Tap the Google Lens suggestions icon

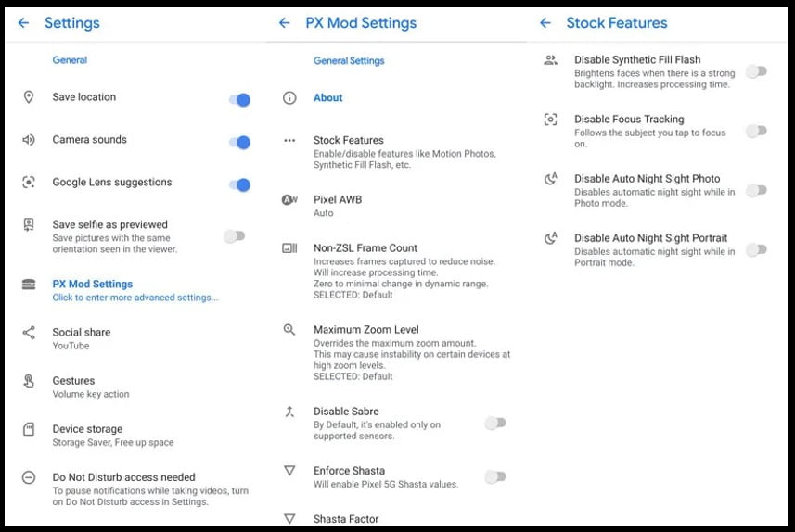click(29, 182)
